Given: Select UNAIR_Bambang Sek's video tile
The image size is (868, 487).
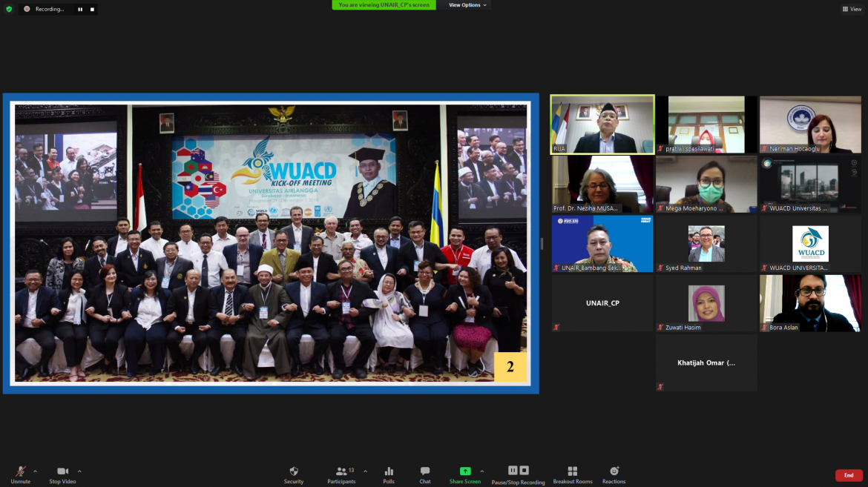Looking at the screenshot, I should point(602,243).
